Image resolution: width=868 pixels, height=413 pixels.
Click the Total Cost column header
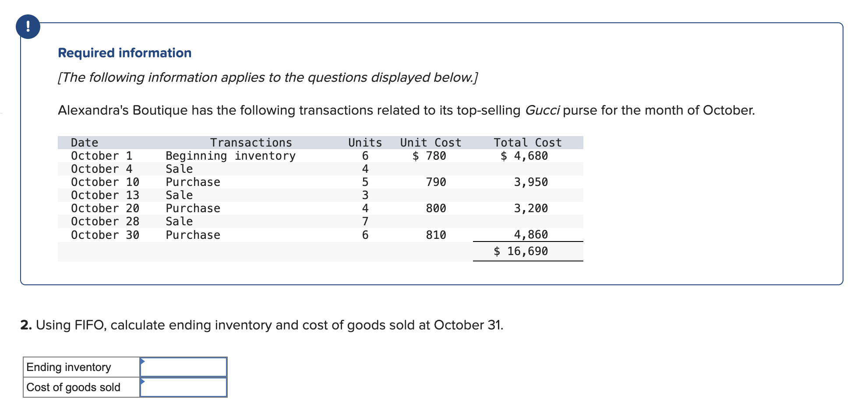[x=527, y=143]
